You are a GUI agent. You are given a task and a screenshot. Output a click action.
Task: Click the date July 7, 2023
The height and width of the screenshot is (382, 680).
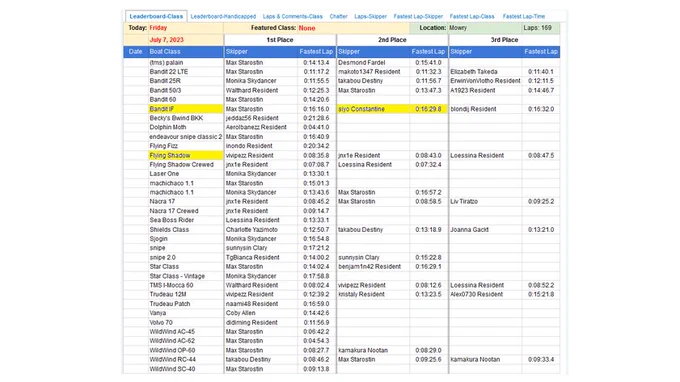pos(167,40)
